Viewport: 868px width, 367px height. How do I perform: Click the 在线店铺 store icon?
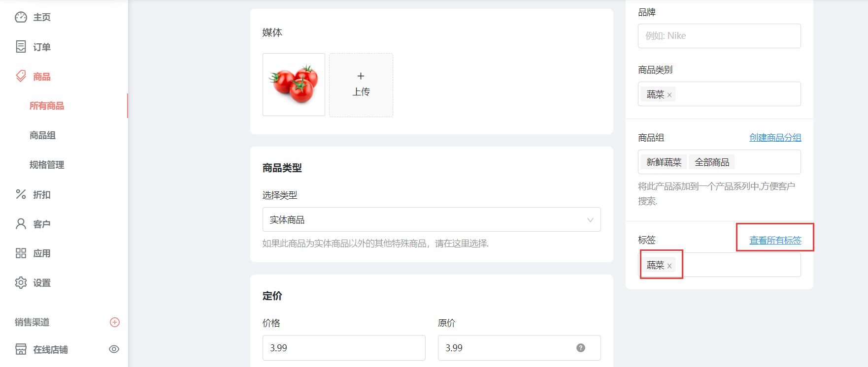tap(21, 349)
